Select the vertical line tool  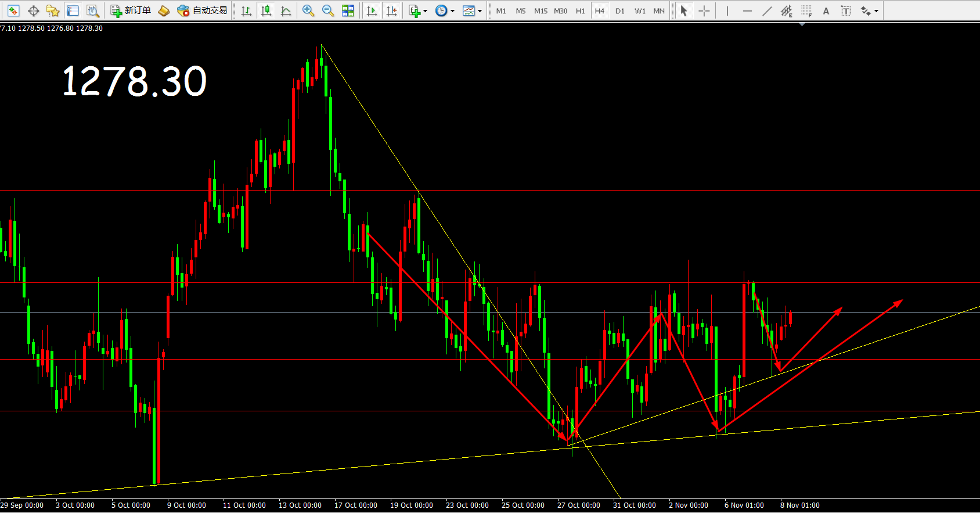point(727,10)
